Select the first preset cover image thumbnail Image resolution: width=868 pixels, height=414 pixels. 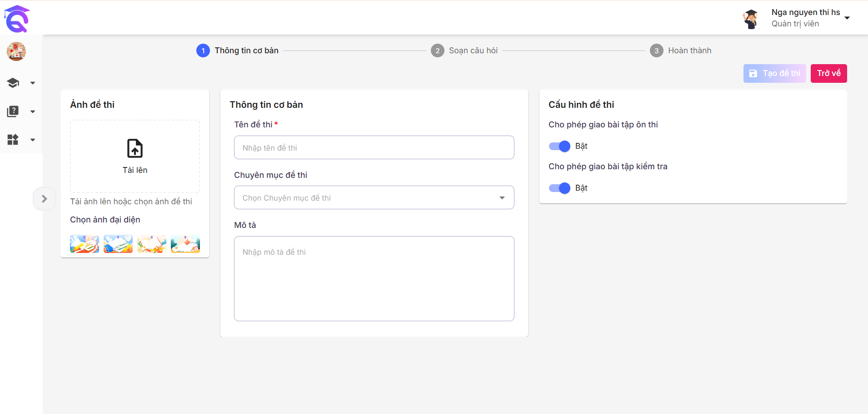[x=85, y=244]
